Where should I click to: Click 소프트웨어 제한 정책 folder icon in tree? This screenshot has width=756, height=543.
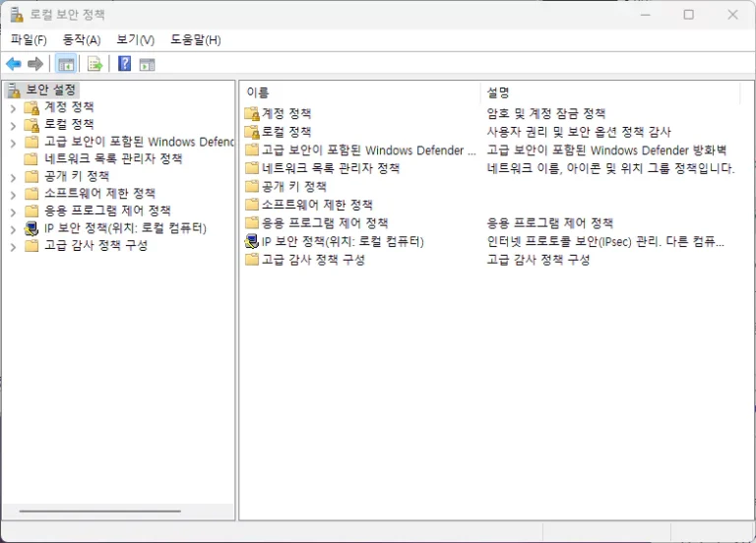[31, 193]
